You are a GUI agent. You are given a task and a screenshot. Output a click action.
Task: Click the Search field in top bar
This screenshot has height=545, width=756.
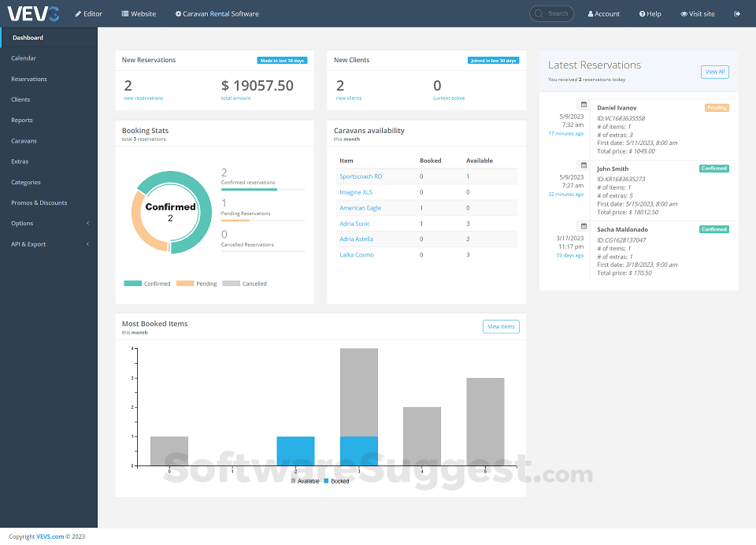(x=551, y=13)
